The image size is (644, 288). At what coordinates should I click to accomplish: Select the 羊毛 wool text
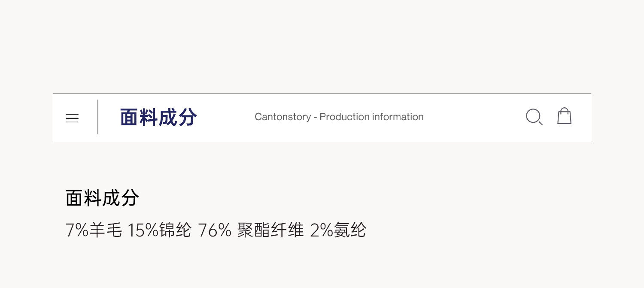106,230
